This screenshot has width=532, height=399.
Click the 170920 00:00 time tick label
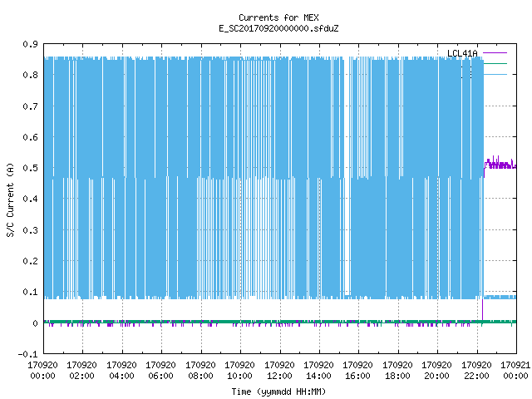tap(42, 370)
